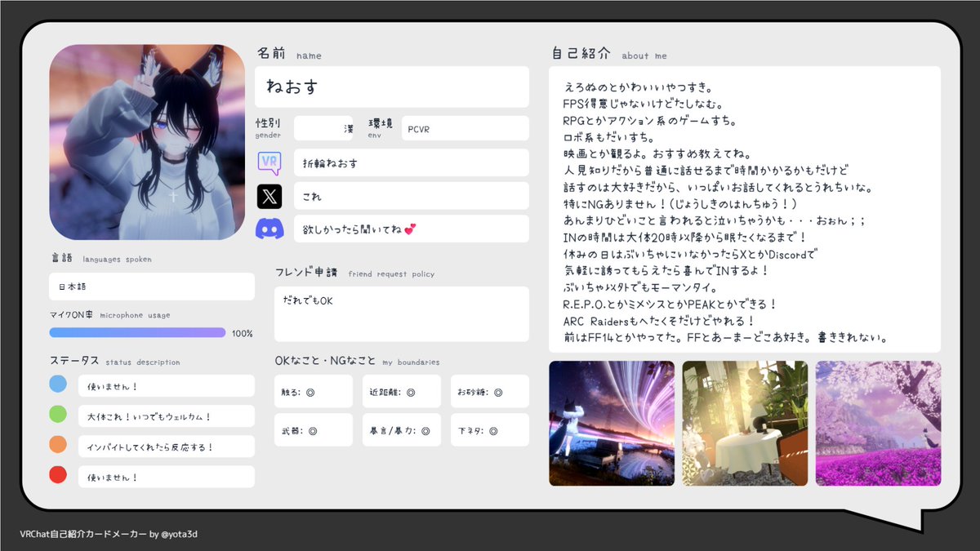Click the name field showing ねおす

[392, 87]
